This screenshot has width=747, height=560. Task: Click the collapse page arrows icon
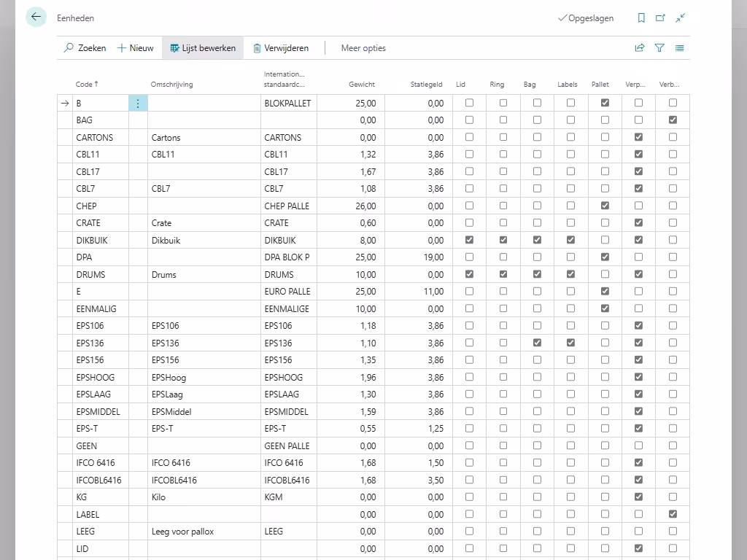click(680, 18)
